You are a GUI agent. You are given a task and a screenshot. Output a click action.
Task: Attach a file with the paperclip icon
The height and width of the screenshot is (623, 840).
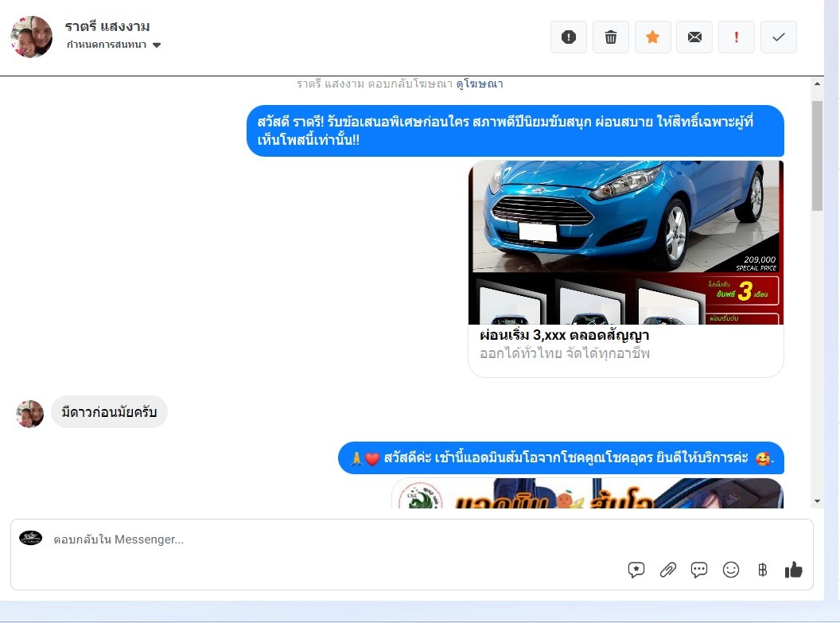point(668,570)
